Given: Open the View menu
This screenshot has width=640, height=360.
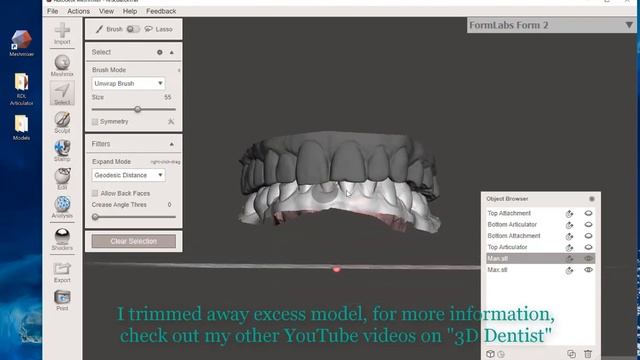Looking at the screenshot, I should click(106, 11).
